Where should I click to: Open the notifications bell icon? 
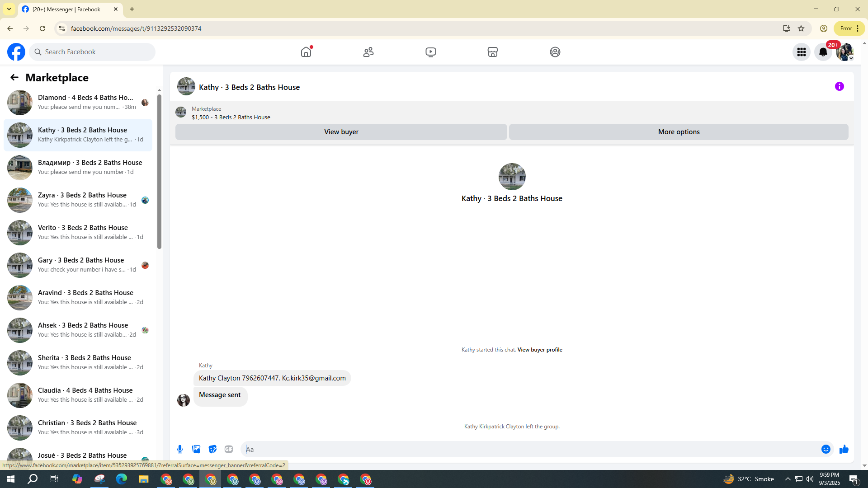(x=823, y=52)
